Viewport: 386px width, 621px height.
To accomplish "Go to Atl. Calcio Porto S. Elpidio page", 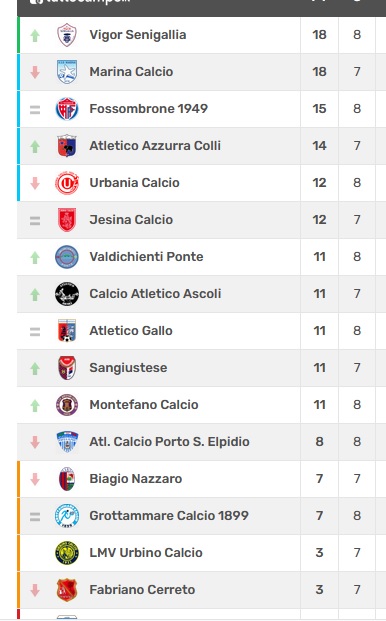I will [169, 442].
